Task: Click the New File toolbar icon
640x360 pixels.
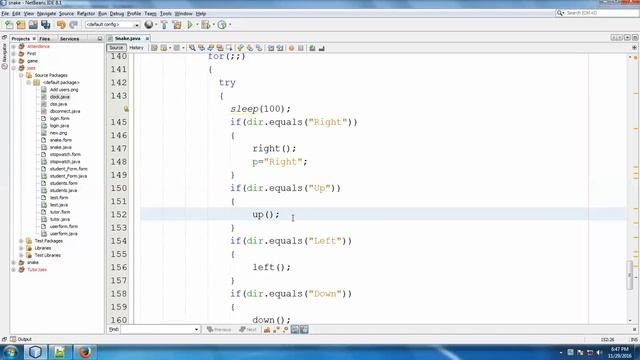Action: tap(9, 25)
